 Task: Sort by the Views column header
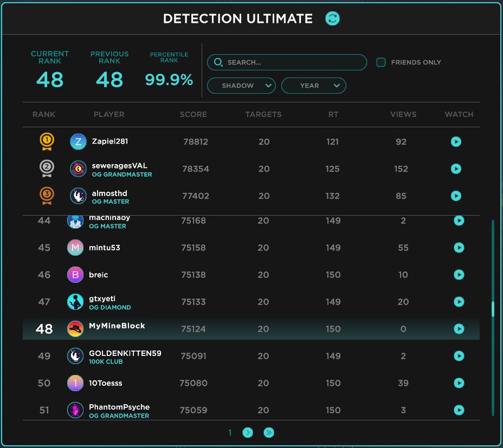click(403, 114)
